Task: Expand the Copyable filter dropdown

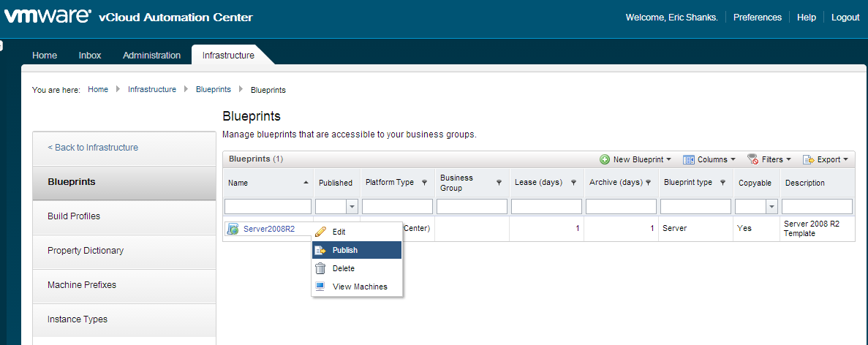Action: 771,207
